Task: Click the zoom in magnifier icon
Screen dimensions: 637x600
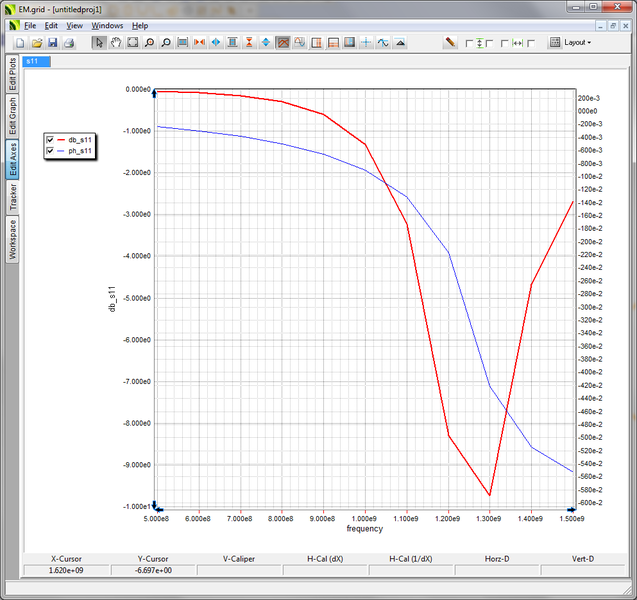Action: pos(149,43)
